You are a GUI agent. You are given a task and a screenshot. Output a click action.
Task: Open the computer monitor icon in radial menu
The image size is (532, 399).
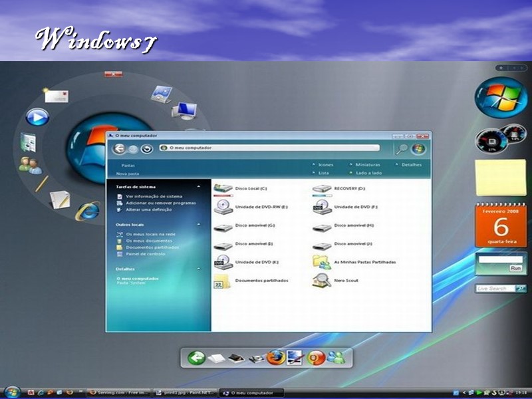click(184, 111)
